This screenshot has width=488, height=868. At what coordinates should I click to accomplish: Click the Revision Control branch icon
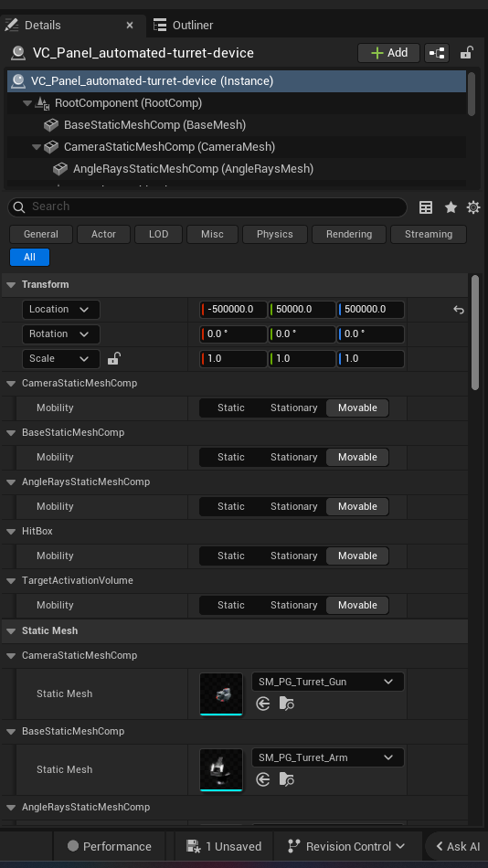[x=294, y=846]
